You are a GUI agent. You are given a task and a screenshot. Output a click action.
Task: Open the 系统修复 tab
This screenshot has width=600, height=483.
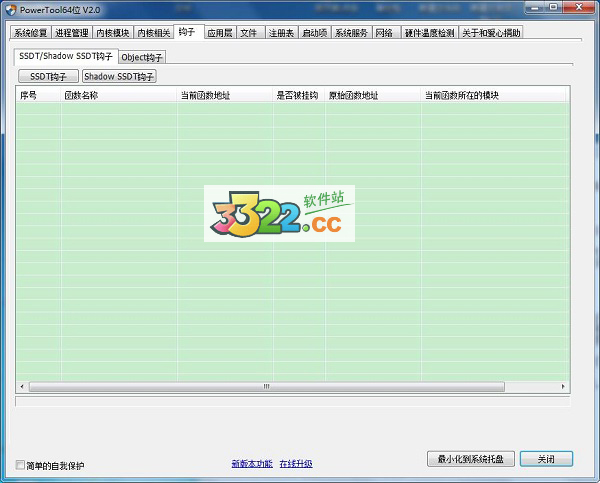(31, 33)
